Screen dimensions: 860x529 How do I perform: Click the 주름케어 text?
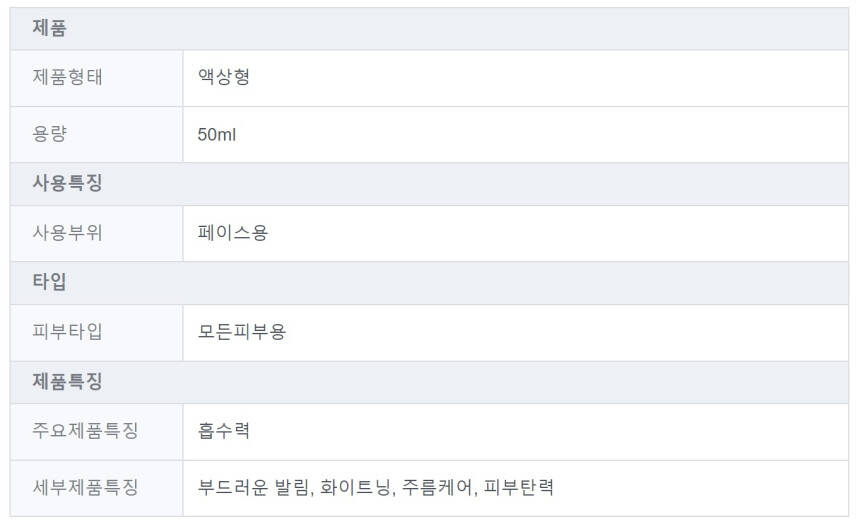tap(437, 488)
